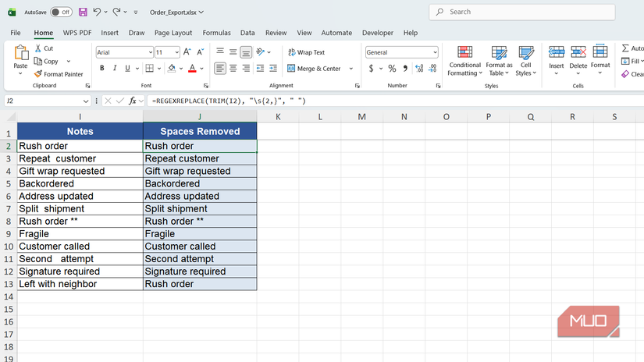Viewport: 644px width, 362px height.
Task: Click the Search box
Action: pos(522,12)
